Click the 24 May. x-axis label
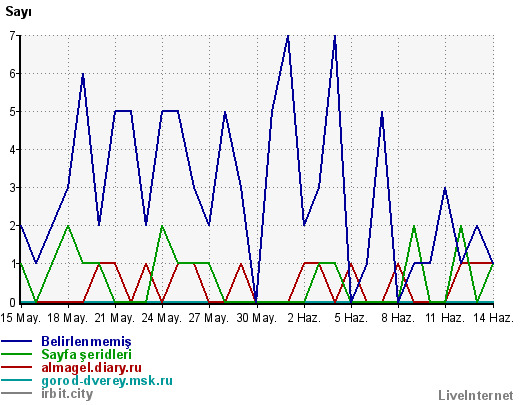The height and width of the screenshot is (405, 520). click(162, 318)
